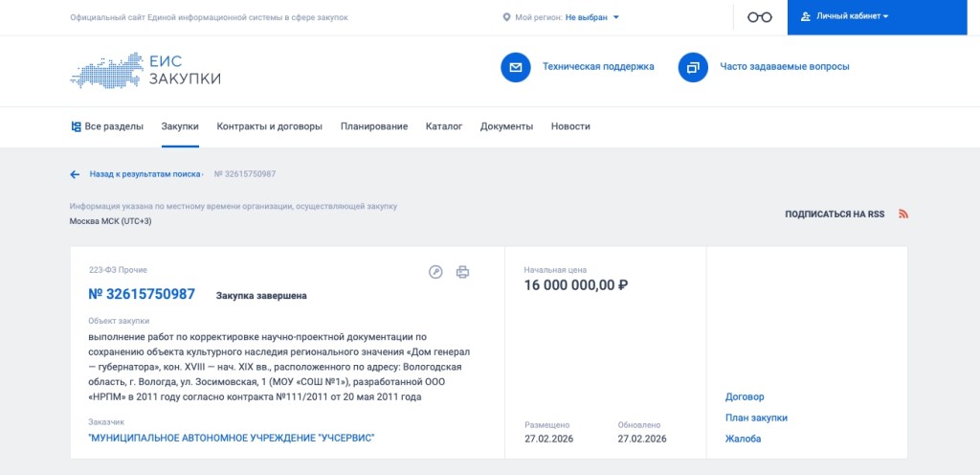Open the 'Планирование' menu item

[373, 126]
